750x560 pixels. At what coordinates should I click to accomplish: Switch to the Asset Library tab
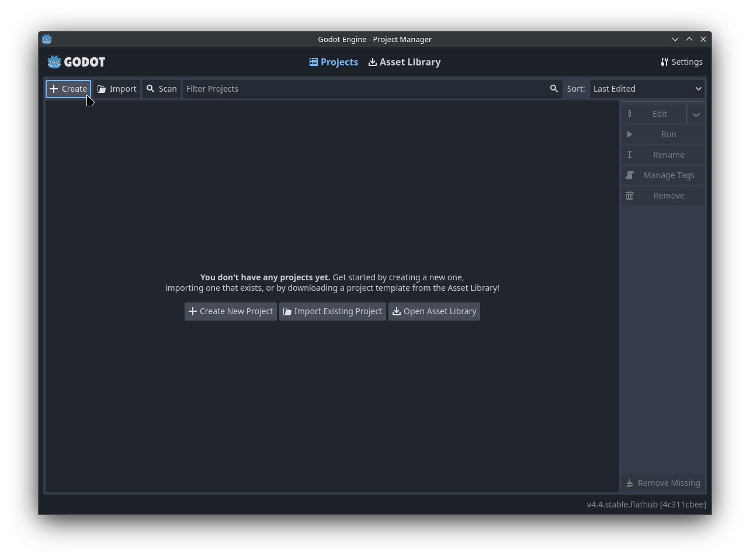click(x=404, y=62)
